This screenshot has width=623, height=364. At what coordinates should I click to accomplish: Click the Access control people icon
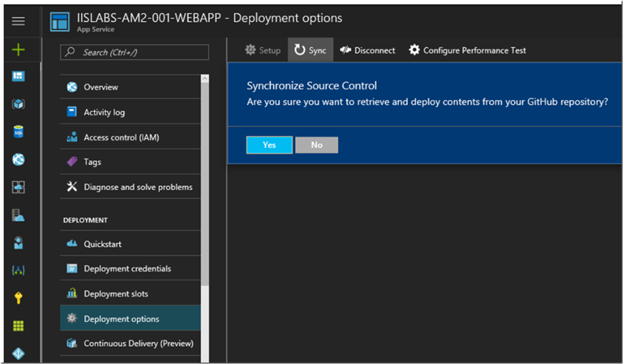(72, 137)
